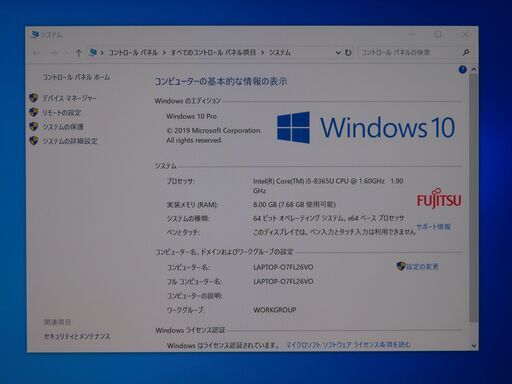Refresh the Control Panel address bar

348,53
